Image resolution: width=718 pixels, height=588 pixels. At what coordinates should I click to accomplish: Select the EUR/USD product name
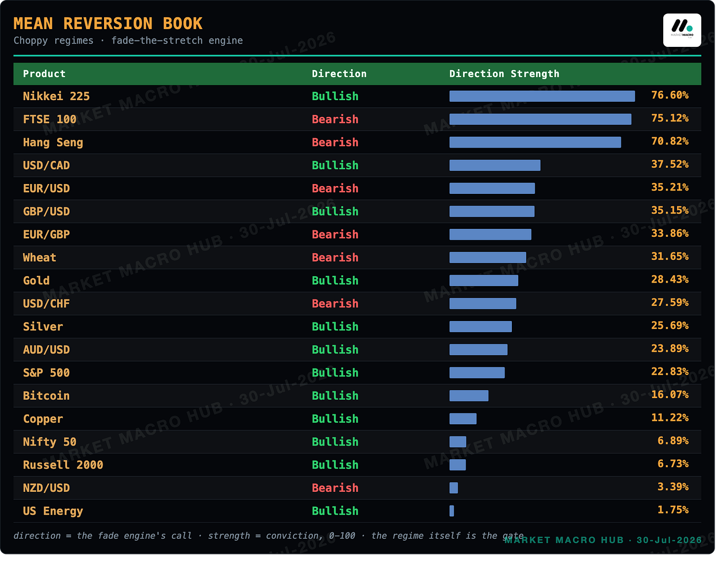click(x=46, y=188)
